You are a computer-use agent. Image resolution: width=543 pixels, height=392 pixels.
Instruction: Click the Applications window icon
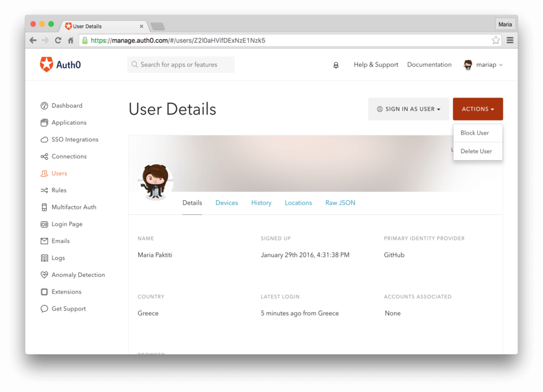[x=44, y=122]
